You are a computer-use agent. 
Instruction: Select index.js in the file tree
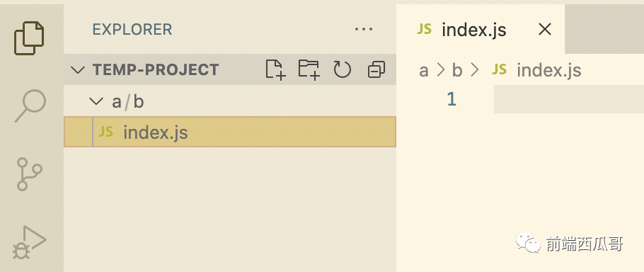[230, 132]
